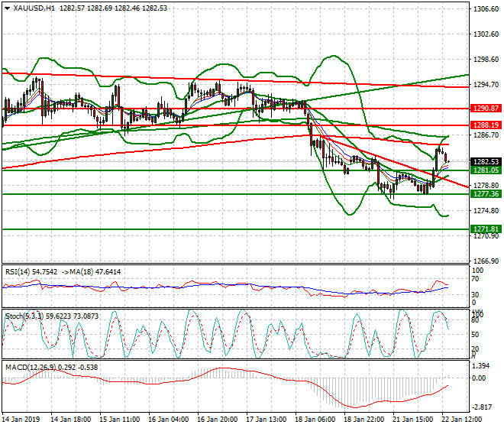The width and height of the screenshot is (504, 428).
Task: Click the 16 Jan 20:00 time axis label
Action: point(218,420)
